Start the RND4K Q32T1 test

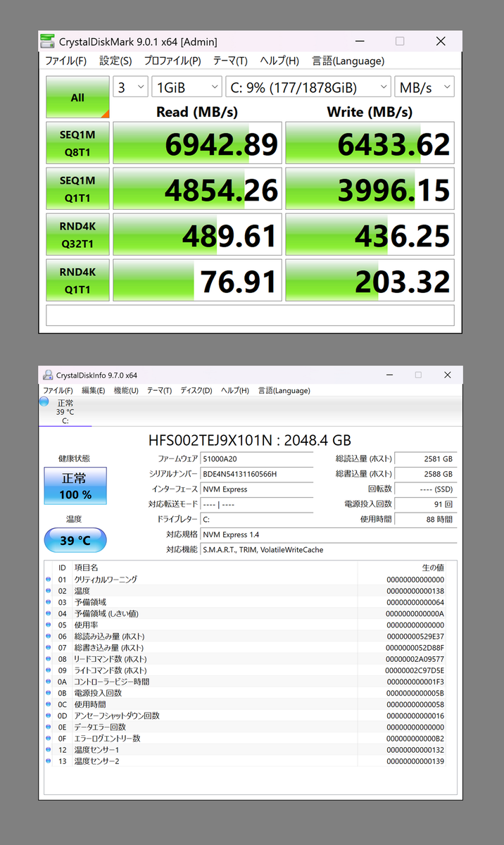pyautogui.click(x=77, y=234)
